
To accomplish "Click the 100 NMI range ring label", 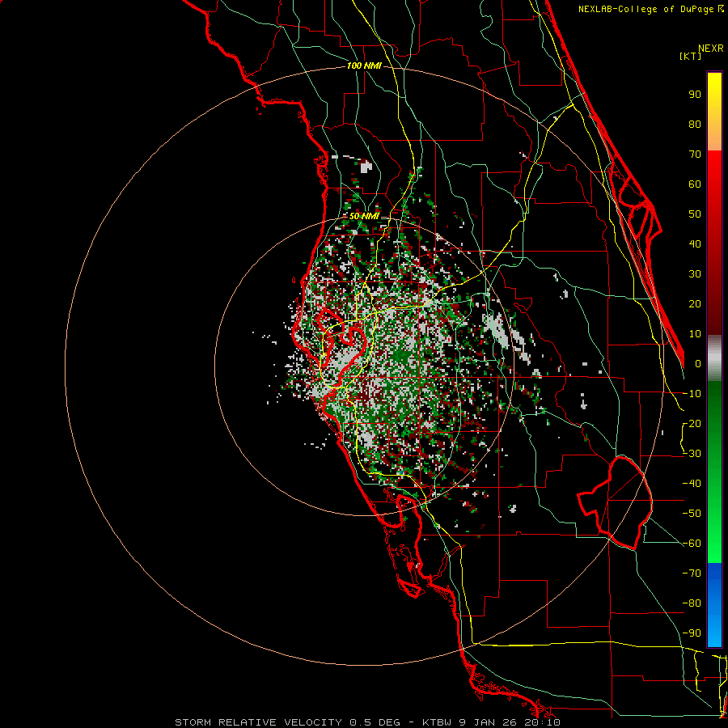I will point(364,66).
